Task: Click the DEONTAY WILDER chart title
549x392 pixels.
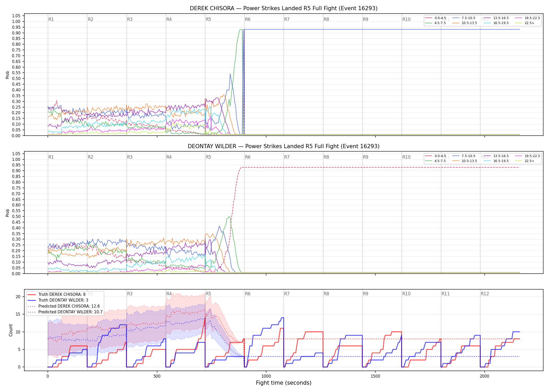Action: pos(284,146)
